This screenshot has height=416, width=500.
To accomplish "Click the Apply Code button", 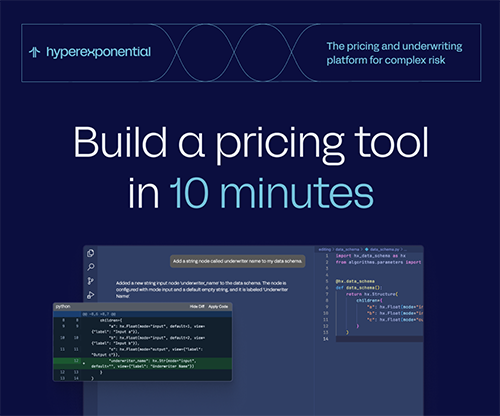I will click(218, 306).
